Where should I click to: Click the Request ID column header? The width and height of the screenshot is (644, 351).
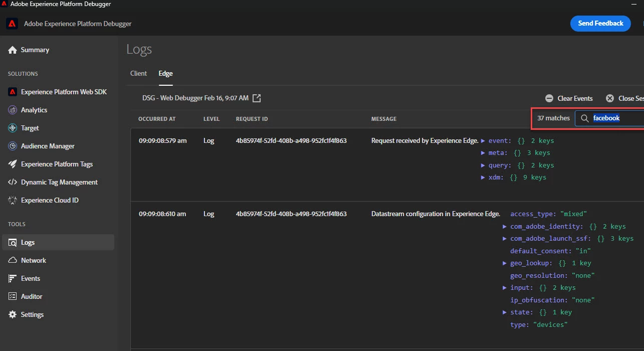[252, 119]
